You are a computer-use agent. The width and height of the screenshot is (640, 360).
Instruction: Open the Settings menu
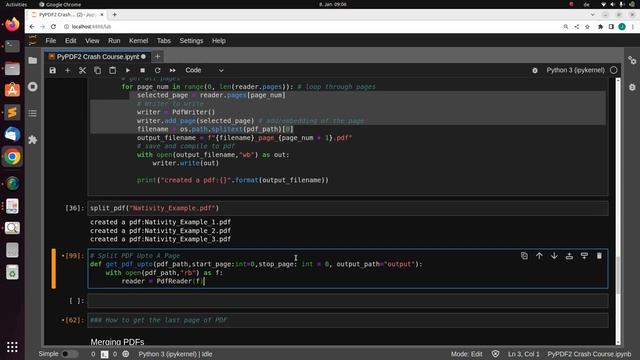(x=191, y=41)
